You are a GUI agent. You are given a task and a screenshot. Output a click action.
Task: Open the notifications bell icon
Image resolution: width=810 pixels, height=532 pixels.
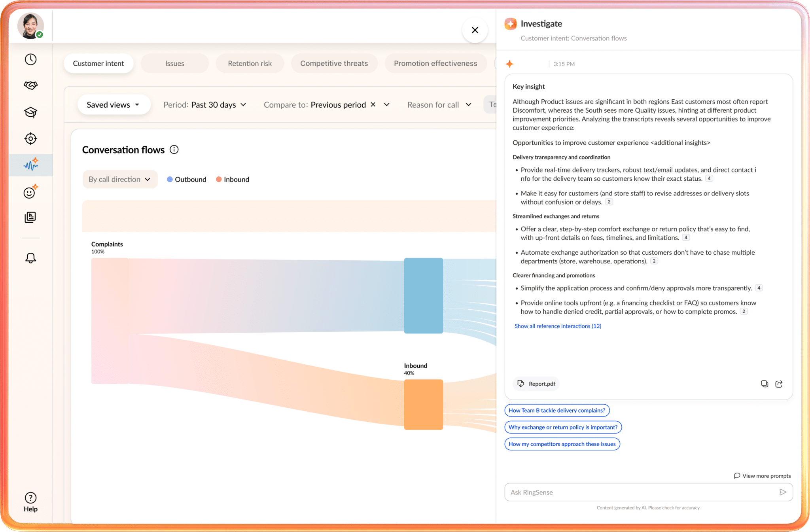point(30,258)
